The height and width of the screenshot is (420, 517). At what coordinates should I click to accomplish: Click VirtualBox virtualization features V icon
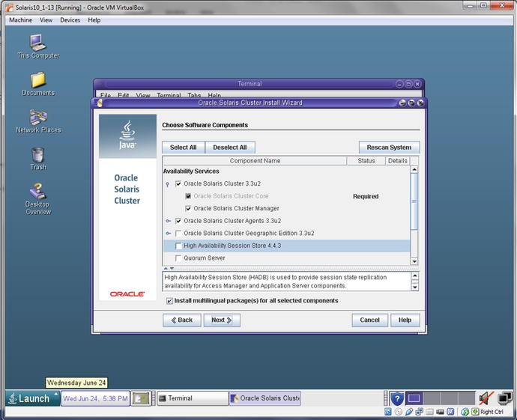[x=450, y=412]
